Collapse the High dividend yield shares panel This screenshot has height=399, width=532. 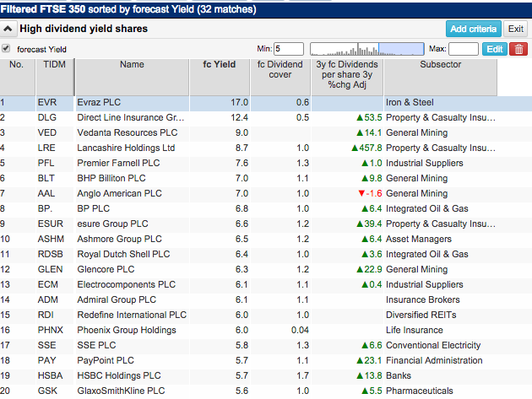[8, 29]
